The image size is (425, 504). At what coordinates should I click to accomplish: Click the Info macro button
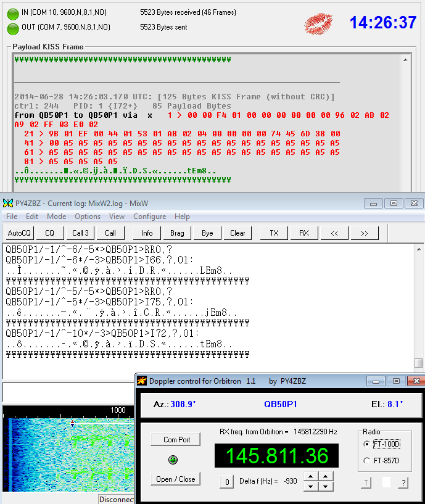[x=147, y=233]
